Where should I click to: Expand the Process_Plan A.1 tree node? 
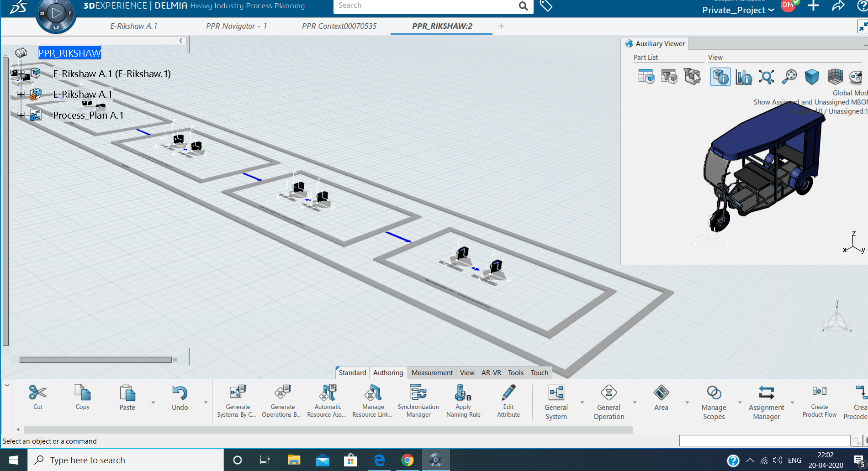[x=21, y=115]
